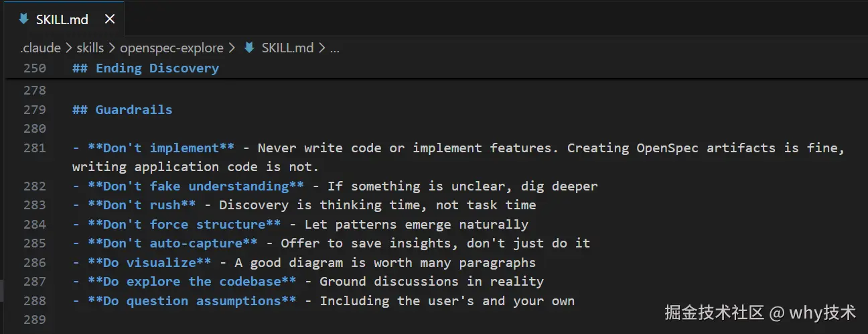The image size is (868, 334).
Task: Click the Do explore the codebase text
Action: tap(200, 281)
